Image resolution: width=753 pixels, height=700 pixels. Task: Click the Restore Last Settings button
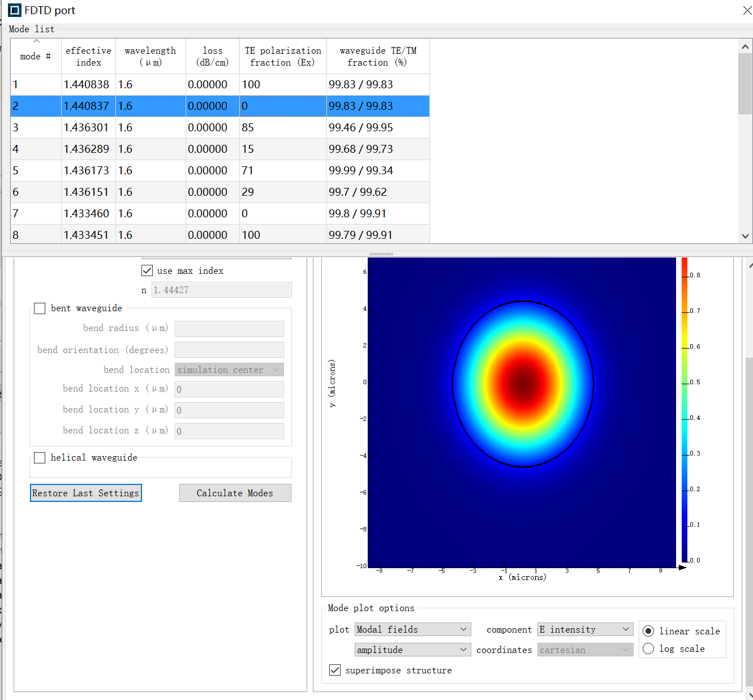[85, 493]
